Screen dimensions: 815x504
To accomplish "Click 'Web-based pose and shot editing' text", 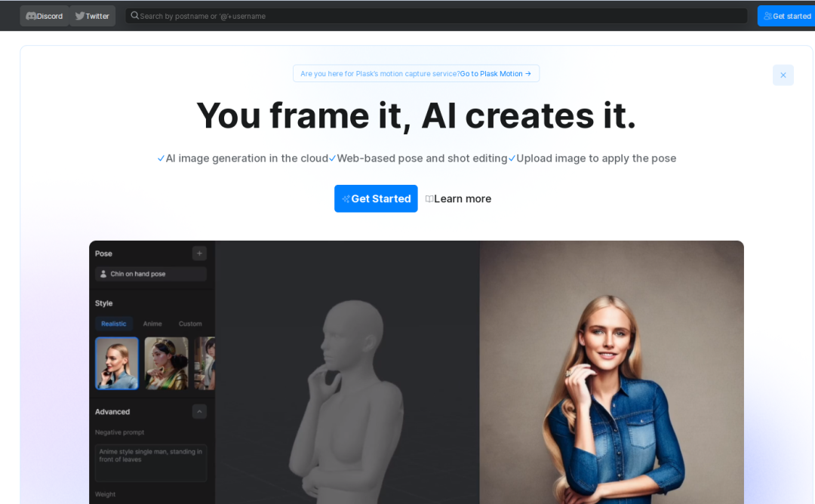I will coord(422,158).
